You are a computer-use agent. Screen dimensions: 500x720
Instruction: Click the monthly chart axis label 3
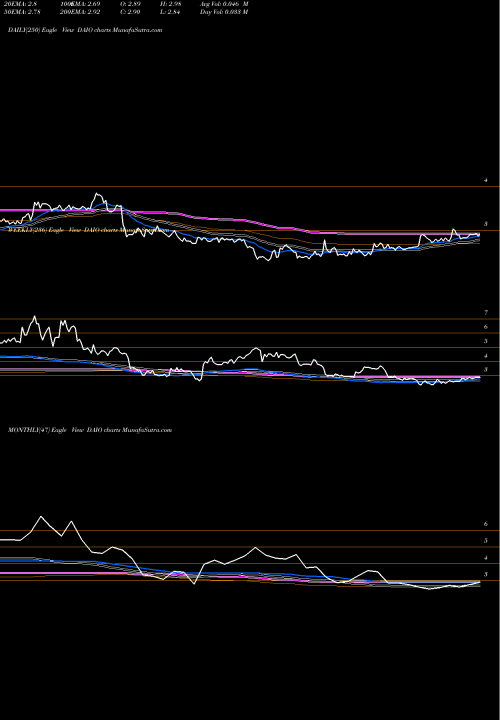(486, 574)
